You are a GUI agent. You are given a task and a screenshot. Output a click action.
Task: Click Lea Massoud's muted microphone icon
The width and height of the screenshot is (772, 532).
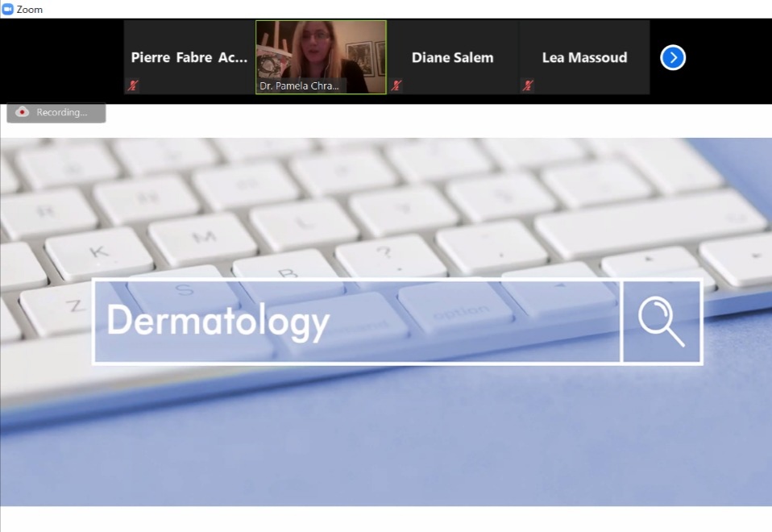pos(528,85)
